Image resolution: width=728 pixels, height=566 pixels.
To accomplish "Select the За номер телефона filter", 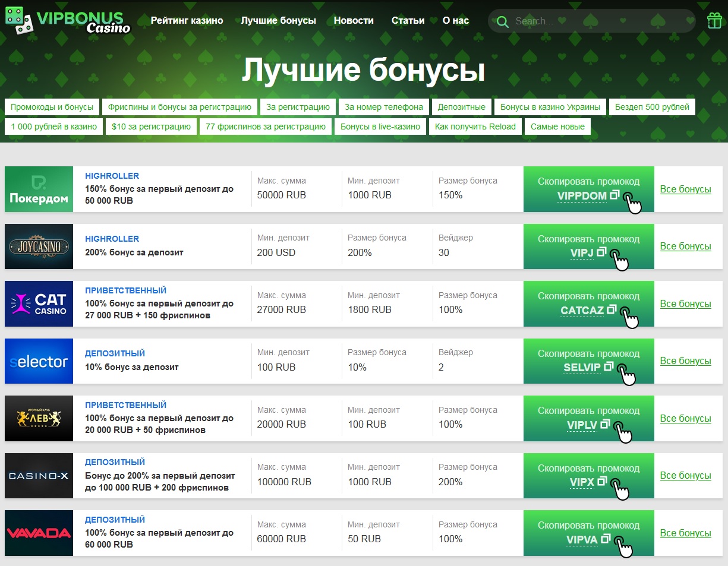I will click(x=384, y=107).
